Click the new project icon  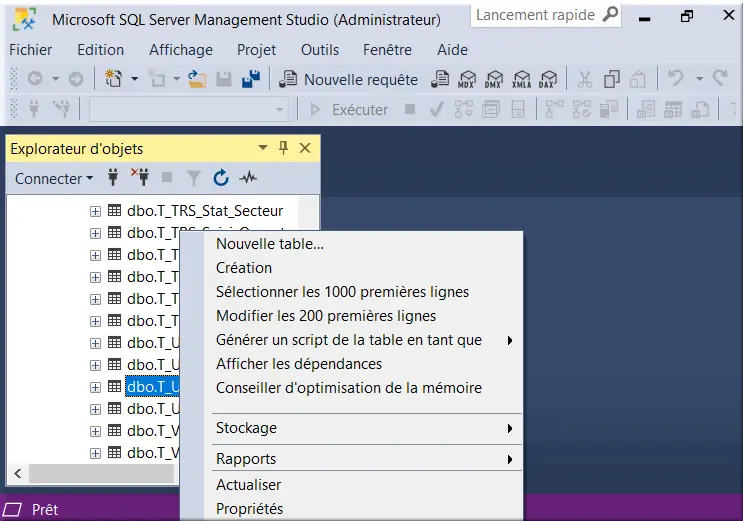coord(113,79)
